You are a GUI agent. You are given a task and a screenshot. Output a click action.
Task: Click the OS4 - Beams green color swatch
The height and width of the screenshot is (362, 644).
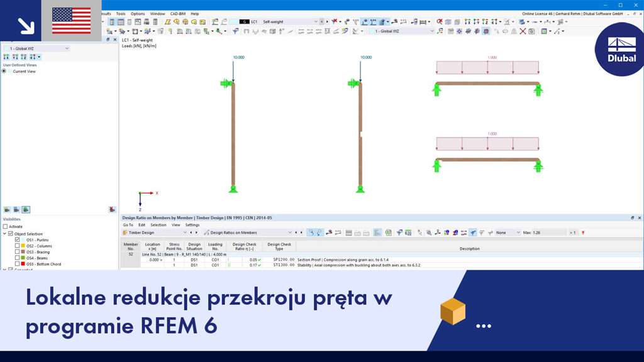pos(23,258)
